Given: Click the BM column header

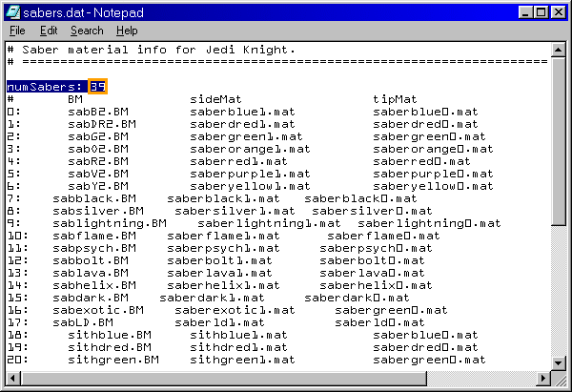Looking at the screenshot, I should point(75,99).
